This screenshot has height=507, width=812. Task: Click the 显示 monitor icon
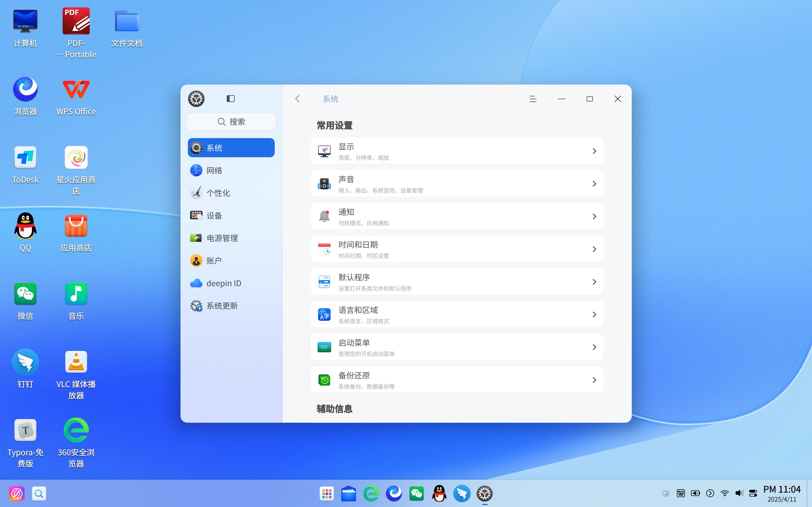324,151
